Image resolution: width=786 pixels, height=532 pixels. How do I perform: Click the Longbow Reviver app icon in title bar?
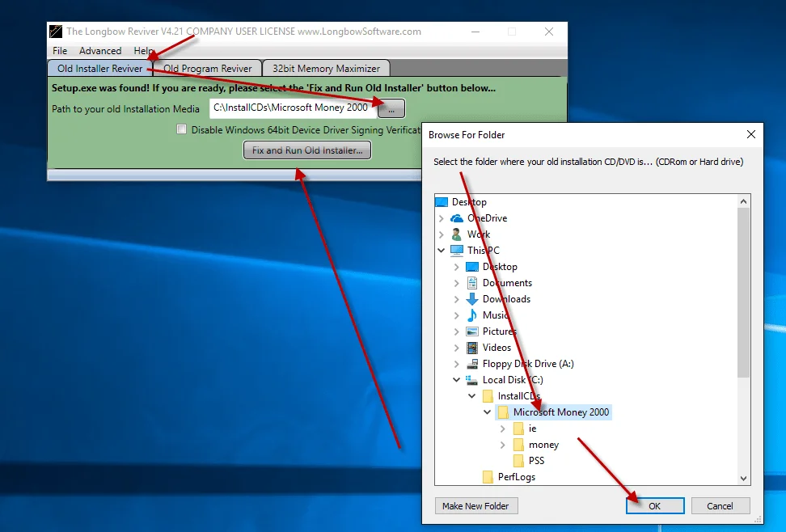click(x=56, y=32)
